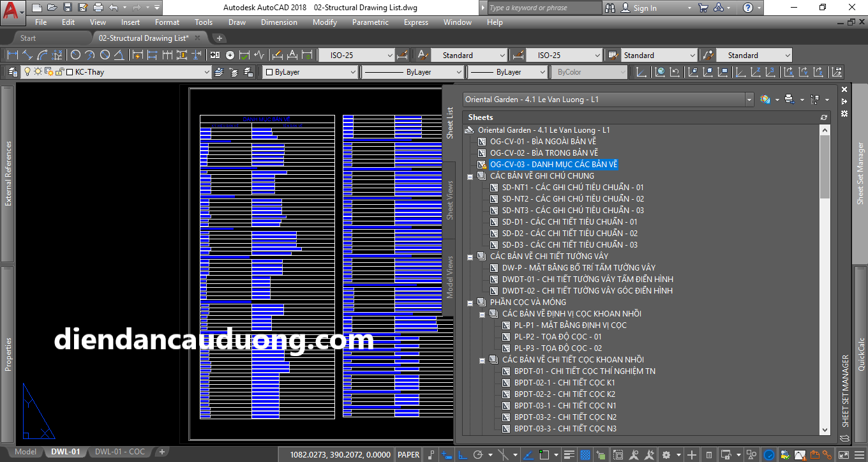Viewport: 868px width, 462px height.
Task: Click the Search binoculars icon
Action: 610,8
